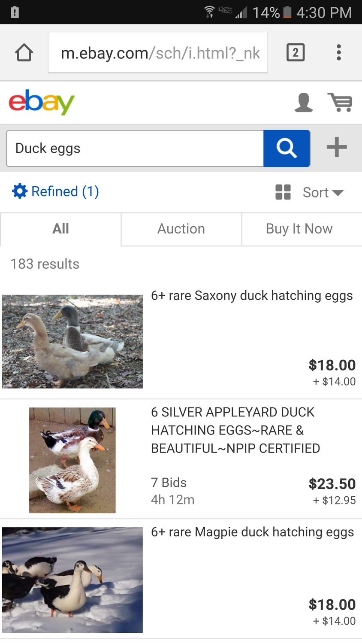Open Saxony duck hatching eggs listing title
Screen dimensions: 362x644
252,296
